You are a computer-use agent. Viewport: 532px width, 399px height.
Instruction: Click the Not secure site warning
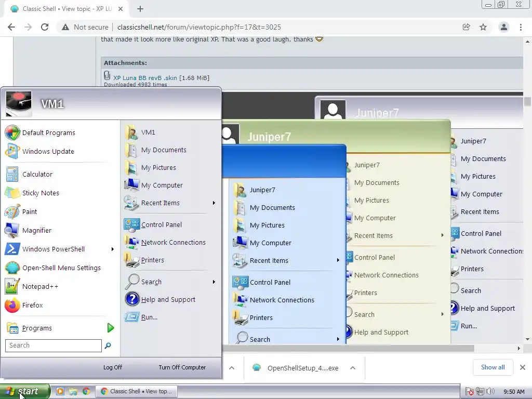point(85,27)
